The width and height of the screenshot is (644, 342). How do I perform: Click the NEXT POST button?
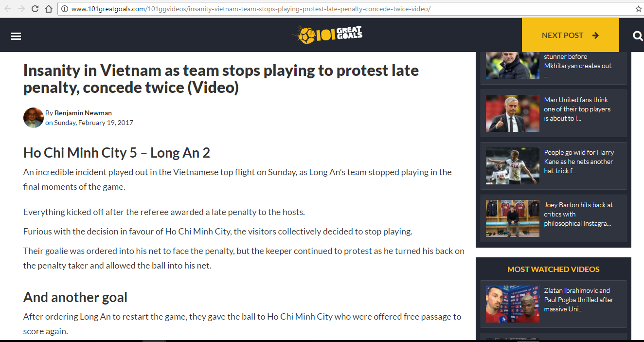pyautogui.click(x=570, y=35)
